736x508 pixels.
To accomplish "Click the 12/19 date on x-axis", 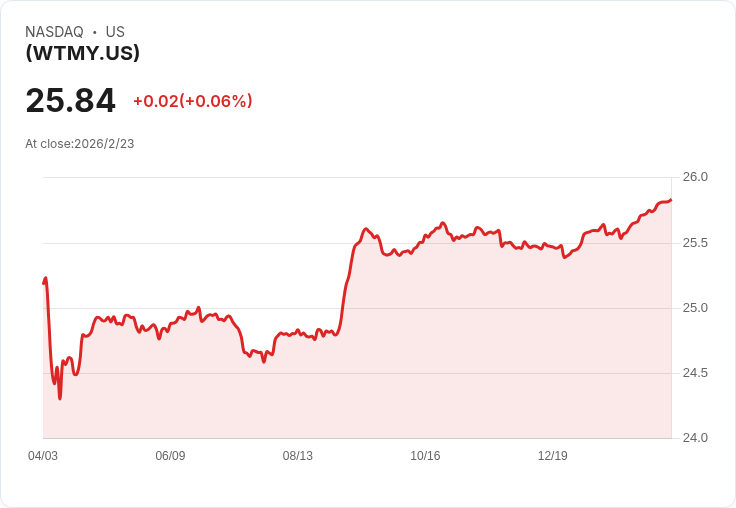I will pyautogui.click(x=552, y=456).
